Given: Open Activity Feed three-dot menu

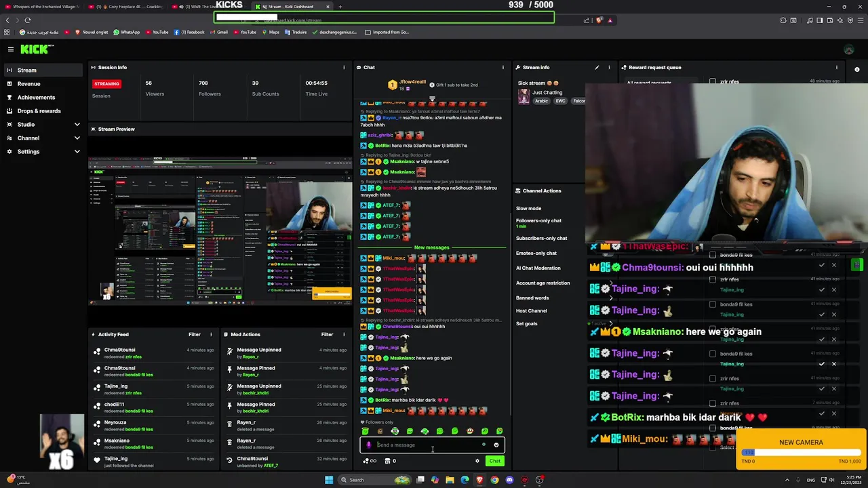Looking at the screenshot, I should 211,334.
